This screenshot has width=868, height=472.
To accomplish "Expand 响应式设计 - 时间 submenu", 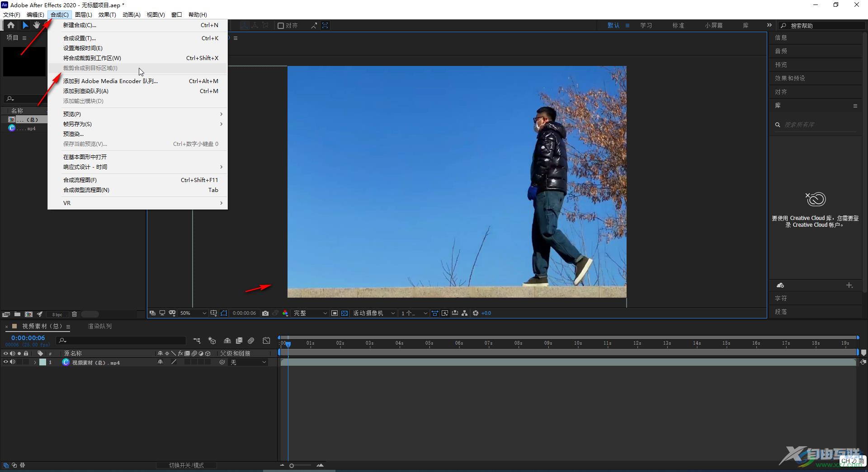I will [137, 167].
